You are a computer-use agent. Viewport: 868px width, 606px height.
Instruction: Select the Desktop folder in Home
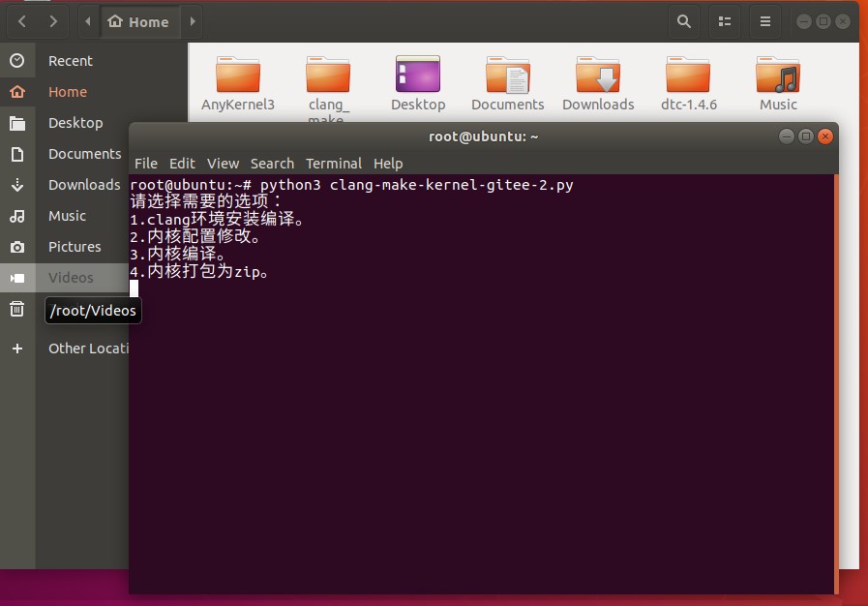pyautogui.click(x=418, y=83)
